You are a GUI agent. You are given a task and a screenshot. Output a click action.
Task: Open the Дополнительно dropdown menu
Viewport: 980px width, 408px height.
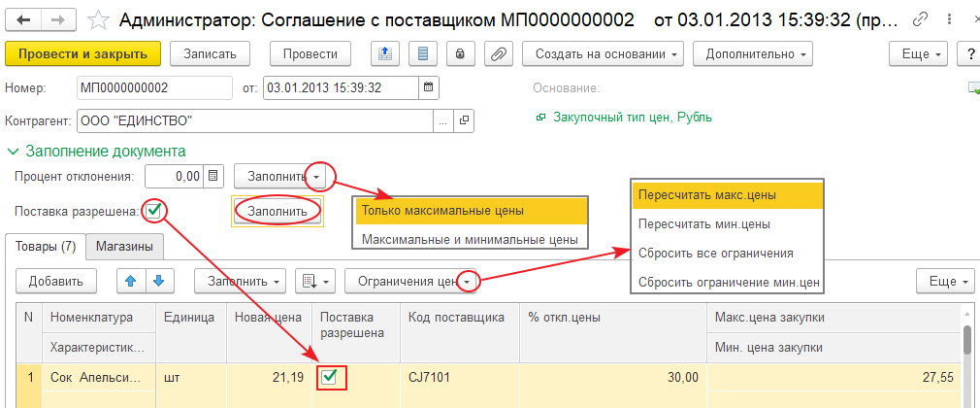click(753, 54)
